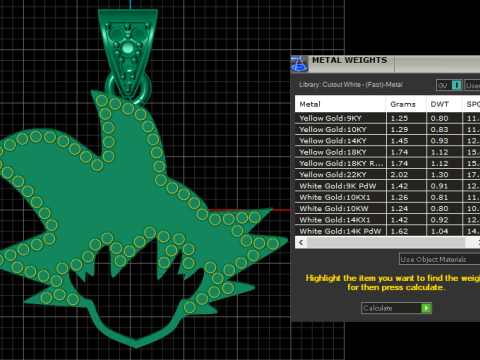Click the 2.02 grams cell

(406, 174)
